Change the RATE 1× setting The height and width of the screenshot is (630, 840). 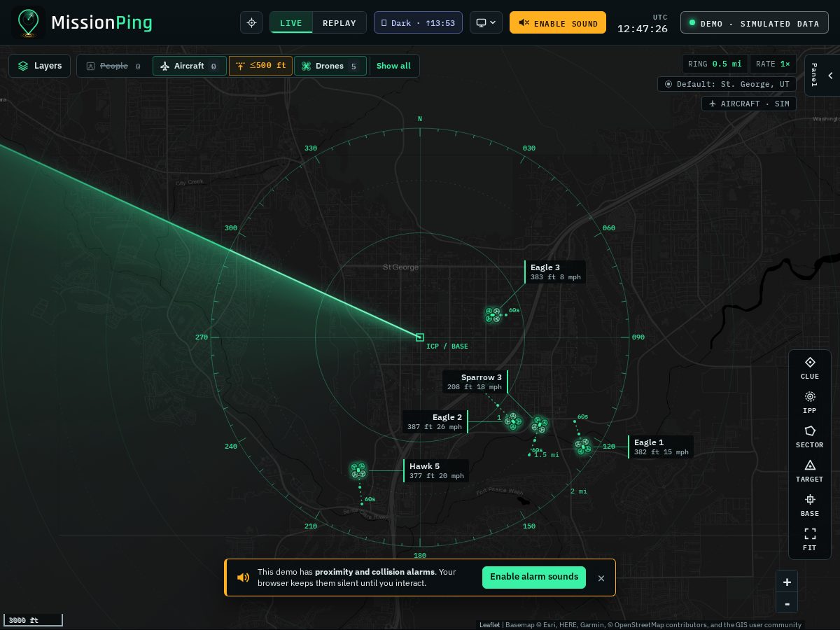coord(773,64)
